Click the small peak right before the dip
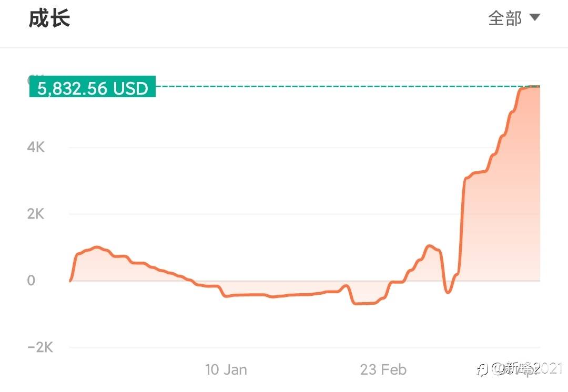Screen dimensions: 568x392 pyautogui.click(x=429, y=245)
